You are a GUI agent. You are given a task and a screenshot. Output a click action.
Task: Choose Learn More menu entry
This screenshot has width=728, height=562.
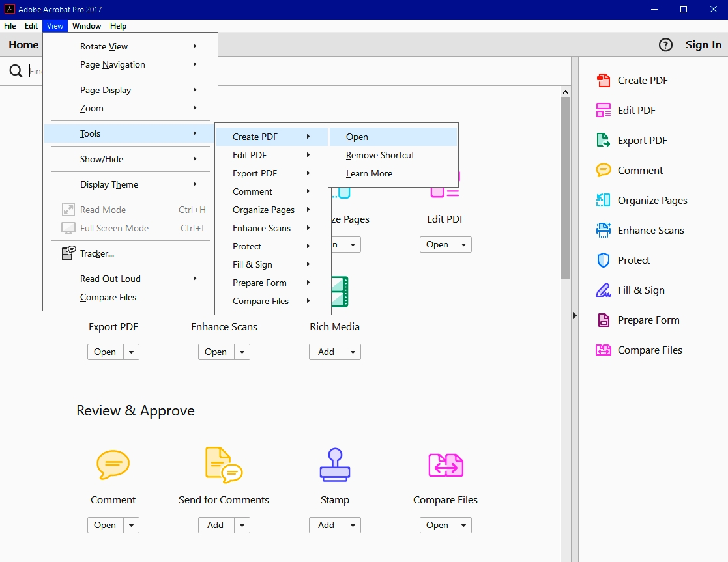tap(393, 173)
